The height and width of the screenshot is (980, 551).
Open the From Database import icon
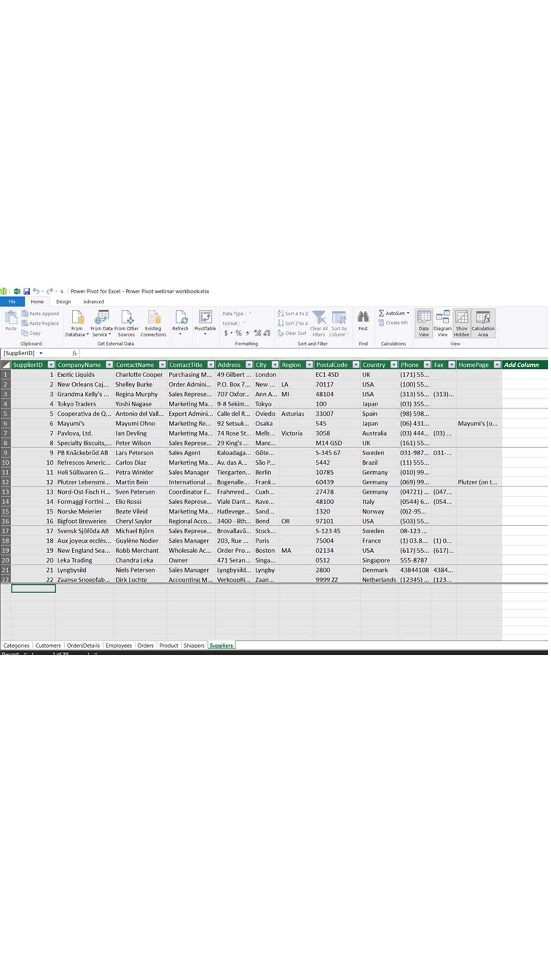[x=77, y=317]
